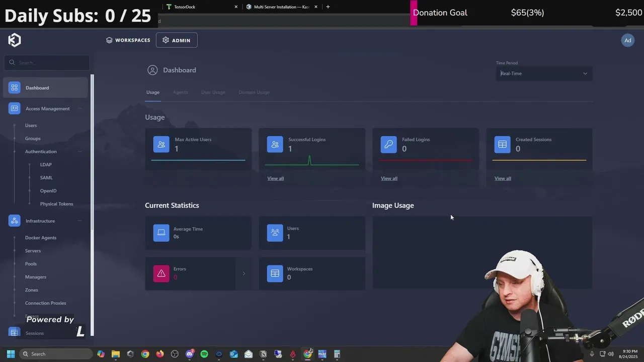Open Groups in sidebar
Screen dimensions: 644x362
click(33, 139)
